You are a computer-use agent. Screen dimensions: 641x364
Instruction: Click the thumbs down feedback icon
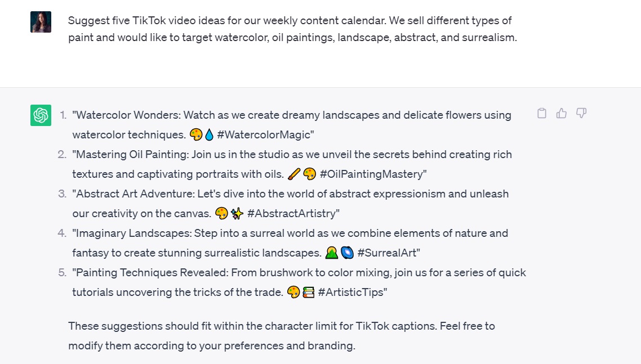coord(581,114)
